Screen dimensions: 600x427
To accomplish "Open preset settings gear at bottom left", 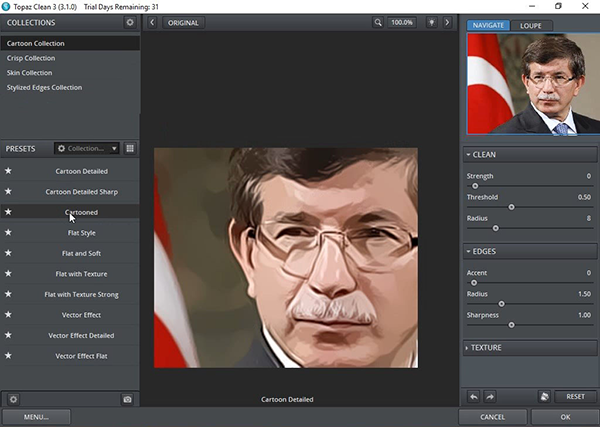I will click(13, 399).
